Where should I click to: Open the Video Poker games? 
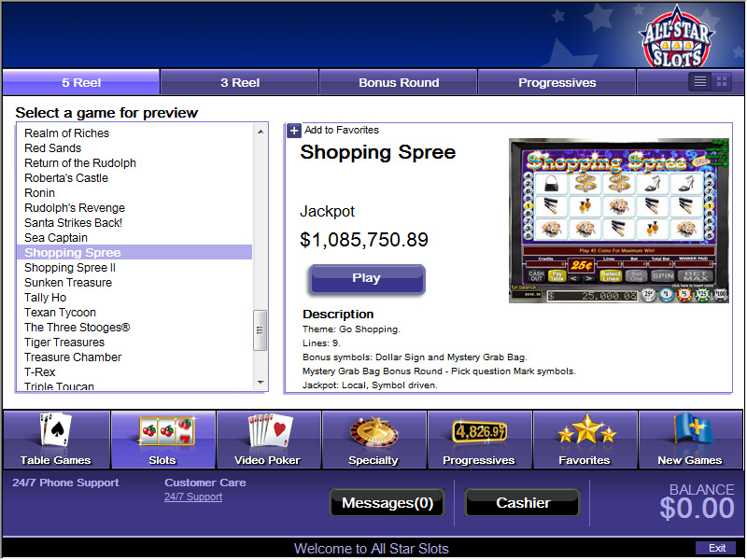269,439
